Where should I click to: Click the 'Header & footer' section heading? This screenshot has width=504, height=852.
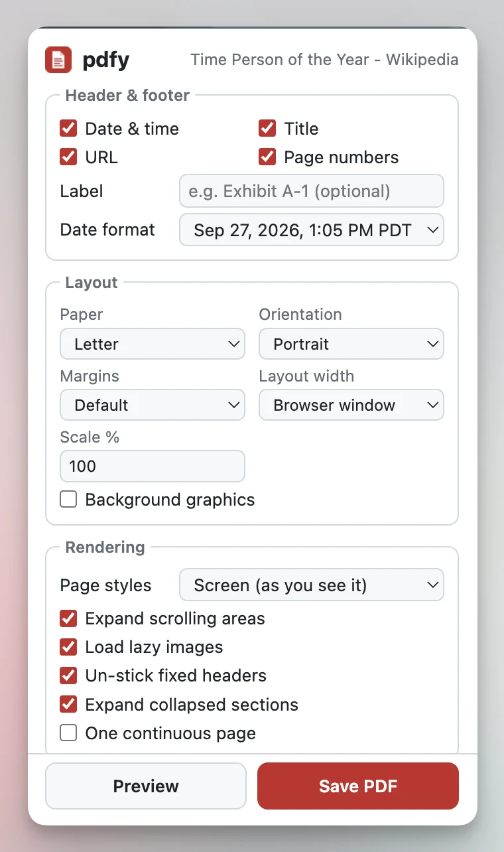pos(127,96)
